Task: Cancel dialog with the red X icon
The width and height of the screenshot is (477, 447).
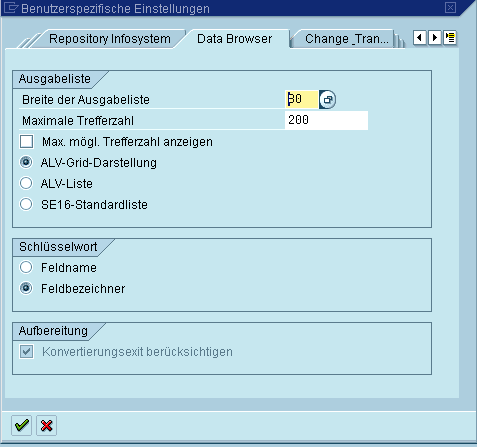Action: 46,425
